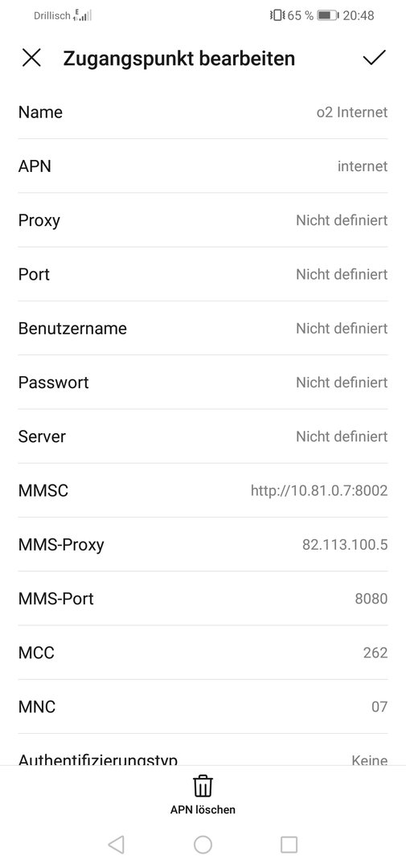Edit the Server entry
This screenshot has height=868, width=406.
(203, 436)
